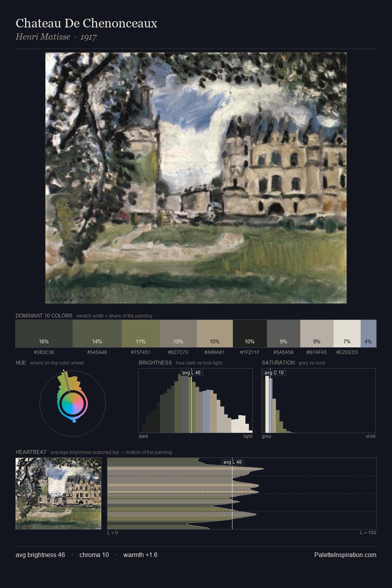Click the 'BRIGHTNESS' section heading
Viewport: 392px width, 588px height.
pyautogui.click(x=155, y=363)
